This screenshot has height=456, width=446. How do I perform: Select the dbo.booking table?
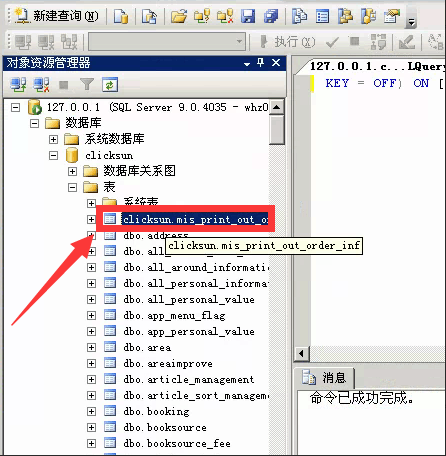(156, 411)
